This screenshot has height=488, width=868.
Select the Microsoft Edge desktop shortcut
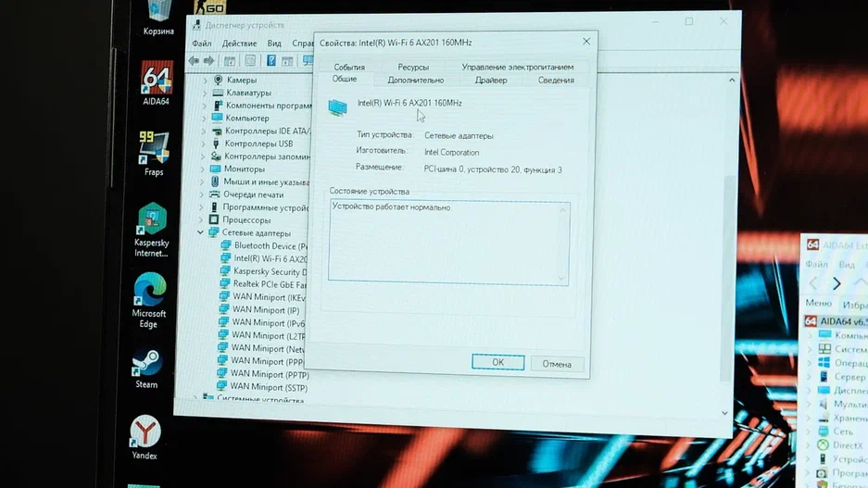(x=149, y=300)
